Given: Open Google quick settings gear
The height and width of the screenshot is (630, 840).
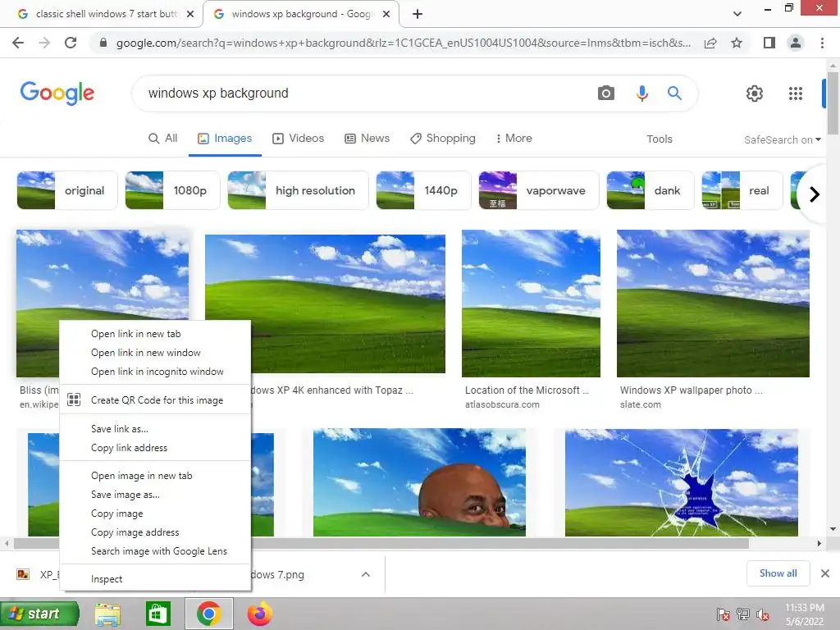Looking at the screenshot, I should click(x=755, y=94).
